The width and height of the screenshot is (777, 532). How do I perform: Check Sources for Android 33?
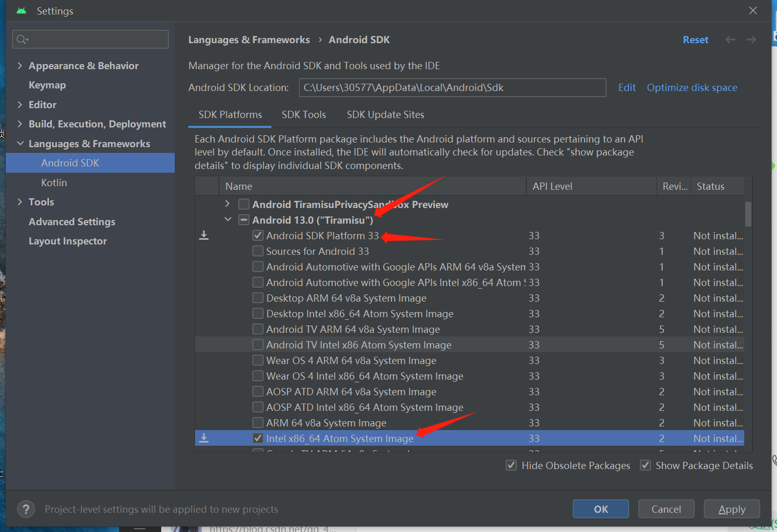257,251
